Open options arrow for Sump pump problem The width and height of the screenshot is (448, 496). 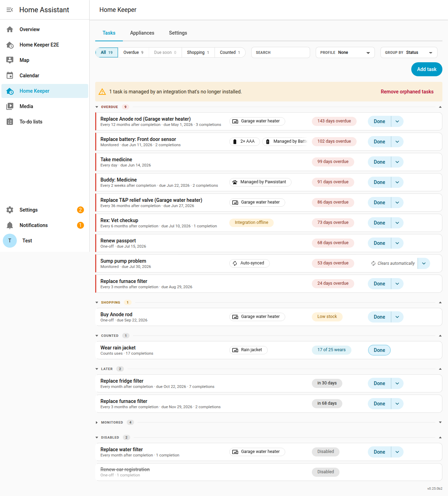coord(424,263)
